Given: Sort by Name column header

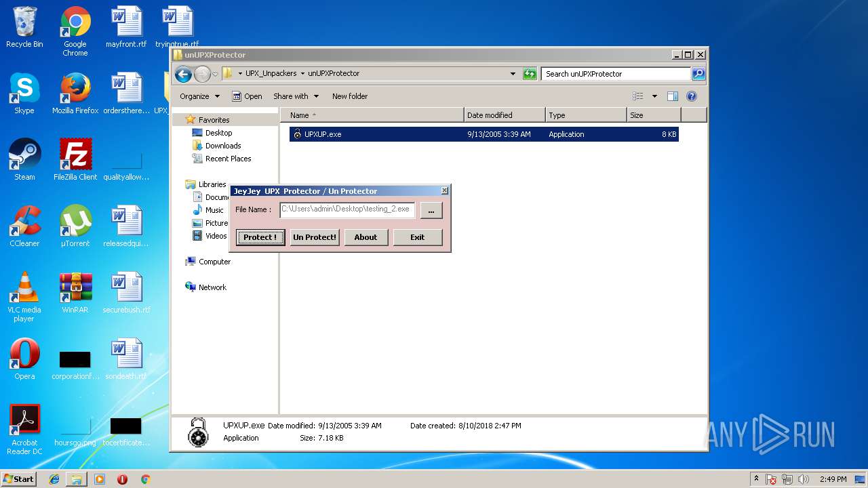Looking at the screenshot, I should tap(372, 115).
